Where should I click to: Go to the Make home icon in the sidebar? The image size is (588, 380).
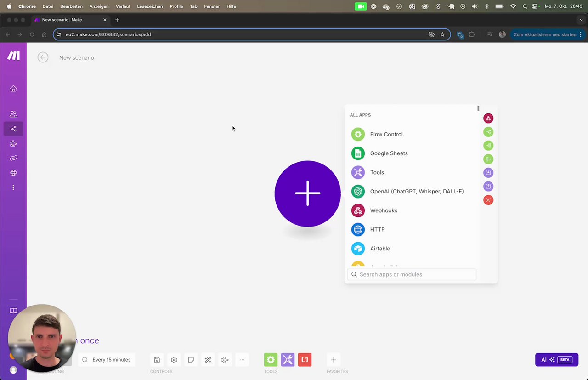(x=13, y=89)
